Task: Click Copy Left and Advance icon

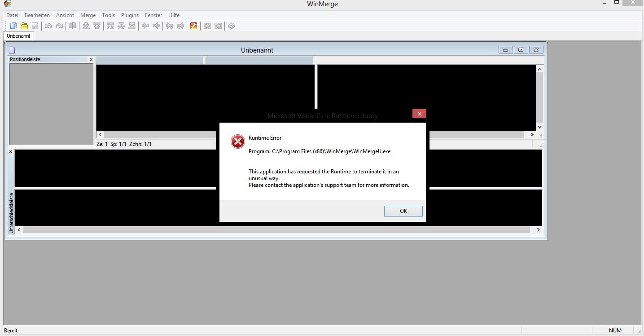Action: tap(180, 26)
